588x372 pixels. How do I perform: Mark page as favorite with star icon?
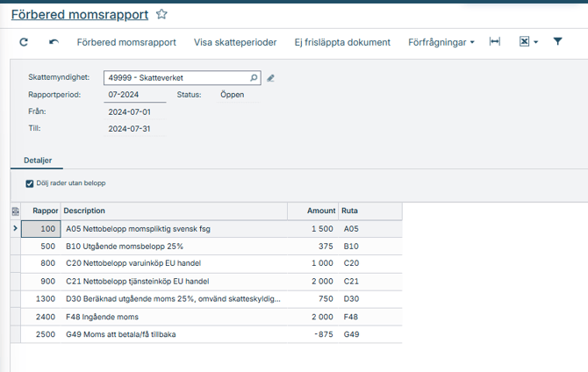tap(161, 14)
